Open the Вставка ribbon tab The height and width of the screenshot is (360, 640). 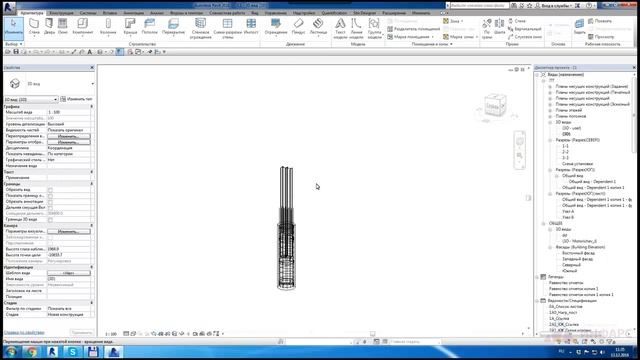(110, 13)
